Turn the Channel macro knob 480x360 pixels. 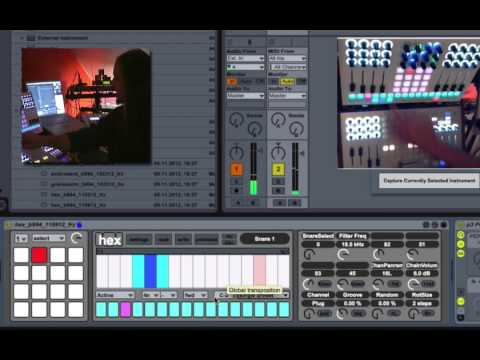pos(309,313)
